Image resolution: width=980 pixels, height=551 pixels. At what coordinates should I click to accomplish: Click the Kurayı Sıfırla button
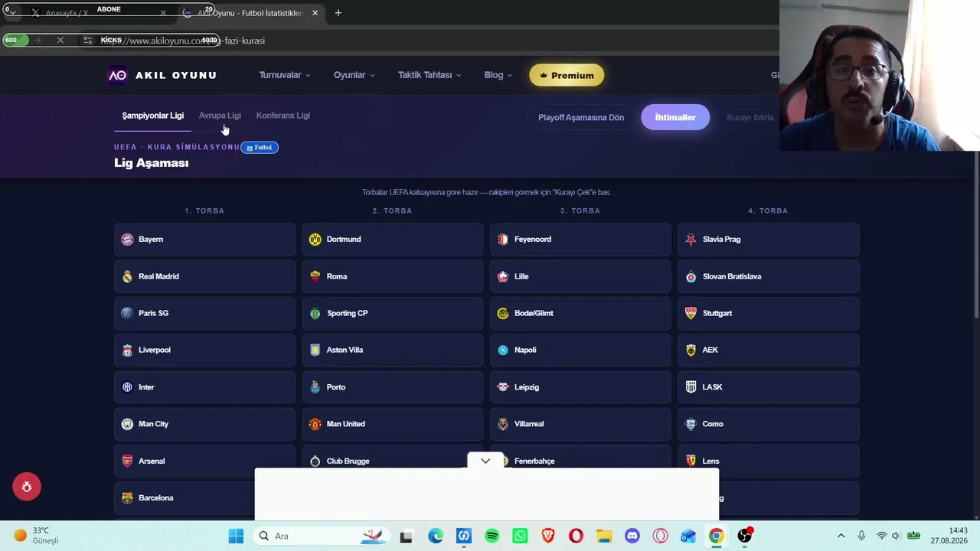click(x=750, y=117)
